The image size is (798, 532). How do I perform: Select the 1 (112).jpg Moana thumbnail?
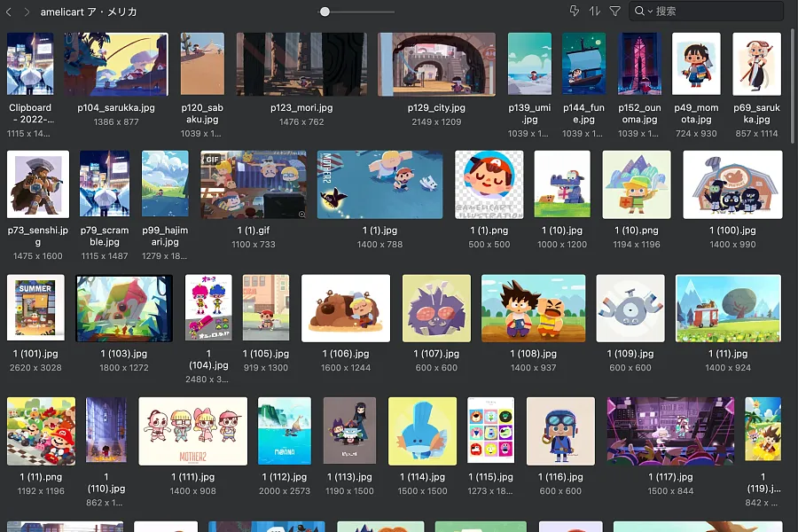[x=285, y=431]
